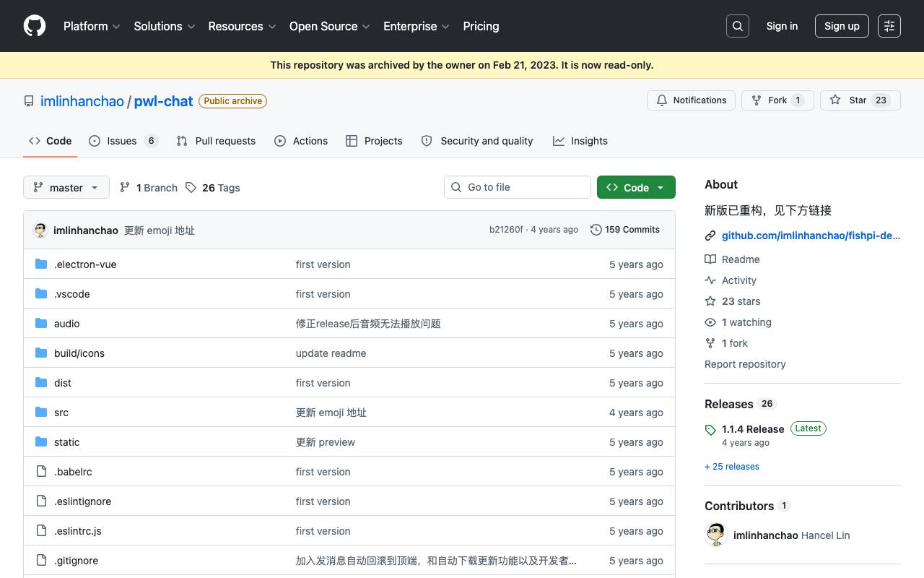Viewport: 924px width, 578px height.
Task: View the 1 Branch link
Action: [148, 188]
